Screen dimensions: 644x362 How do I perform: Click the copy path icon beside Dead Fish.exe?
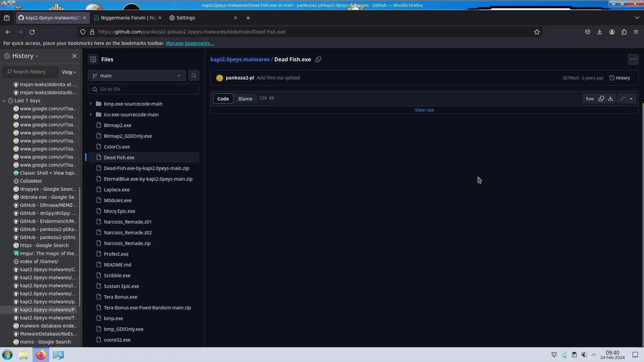coord(318,59)
